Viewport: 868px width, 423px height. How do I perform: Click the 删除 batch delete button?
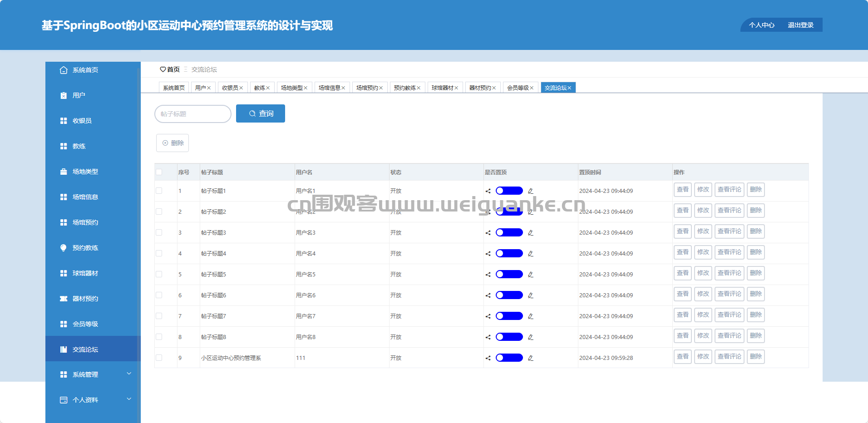coord(173,143)
